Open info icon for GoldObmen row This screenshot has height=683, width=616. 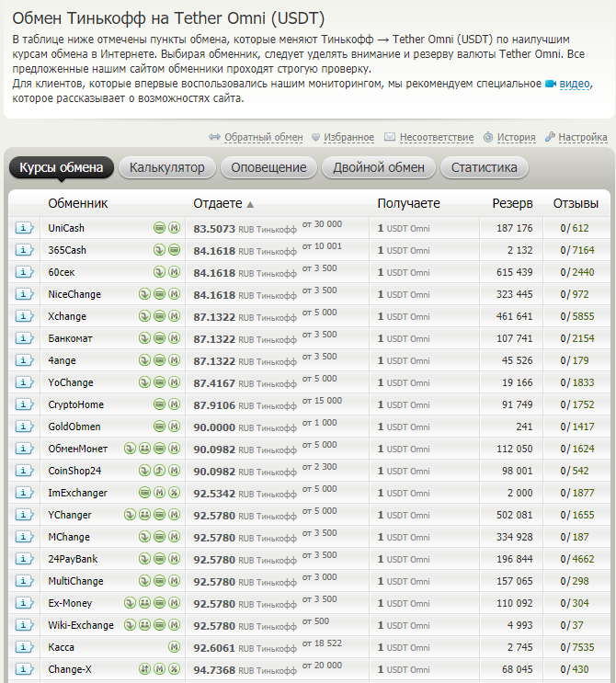25,427
